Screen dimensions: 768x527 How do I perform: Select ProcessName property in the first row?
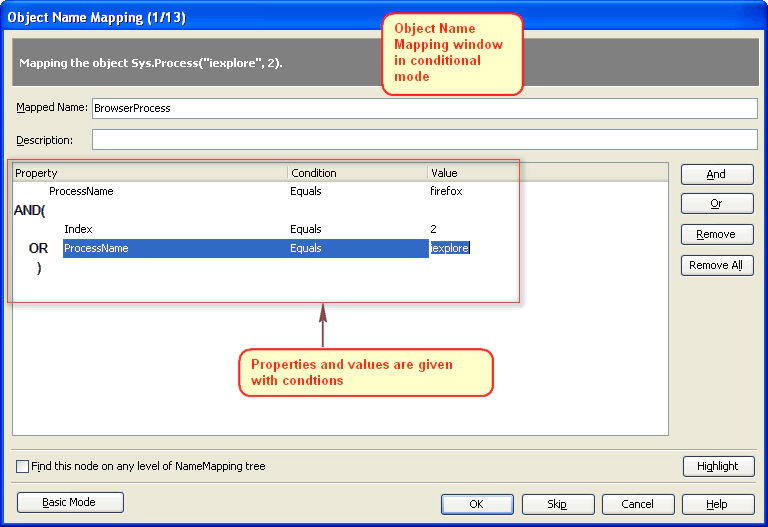tap(81, 191)
